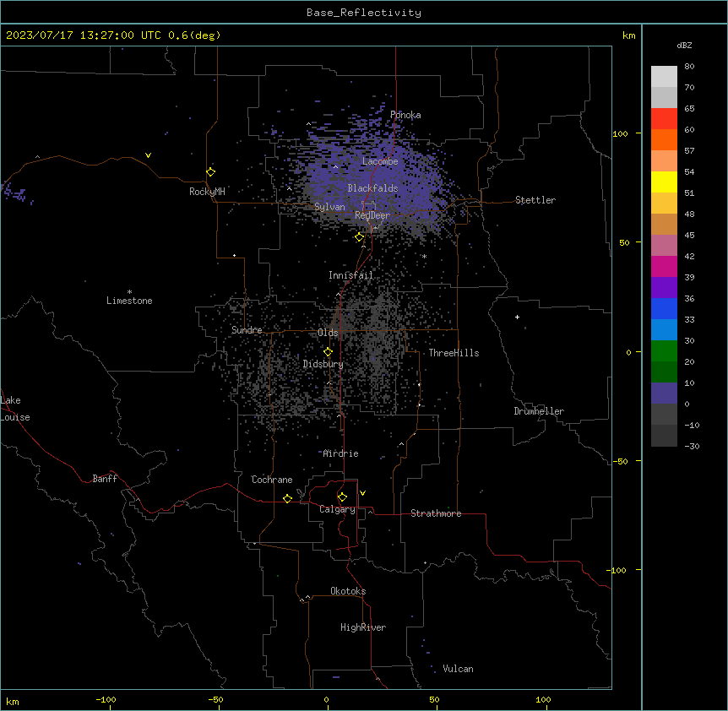Select the red 65-60 dBZ legend swatch

[664, 118]
